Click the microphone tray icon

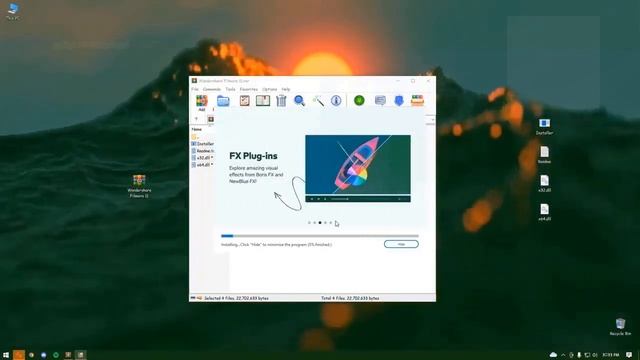(x=579, y=355)
